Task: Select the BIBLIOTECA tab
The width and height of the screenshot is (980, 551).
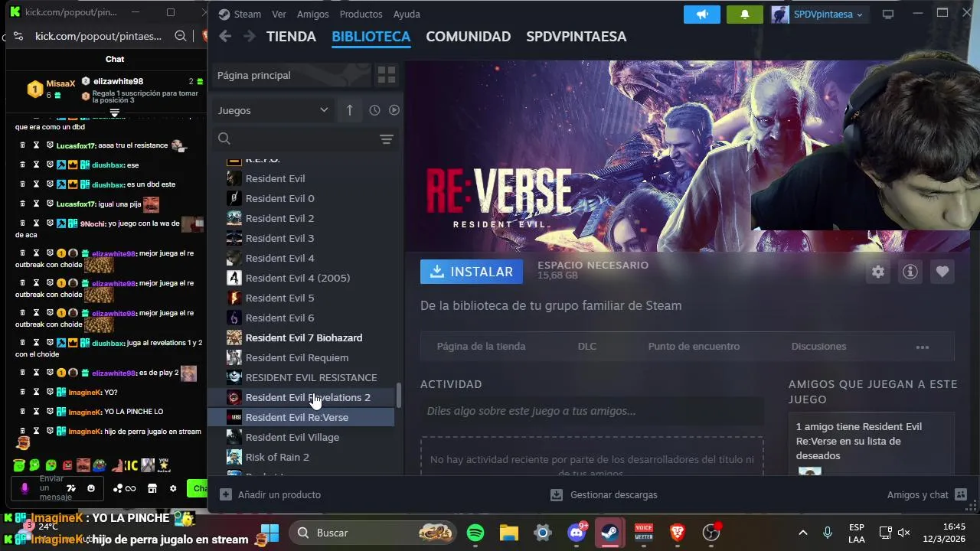Action: click(x=371, y=36)
